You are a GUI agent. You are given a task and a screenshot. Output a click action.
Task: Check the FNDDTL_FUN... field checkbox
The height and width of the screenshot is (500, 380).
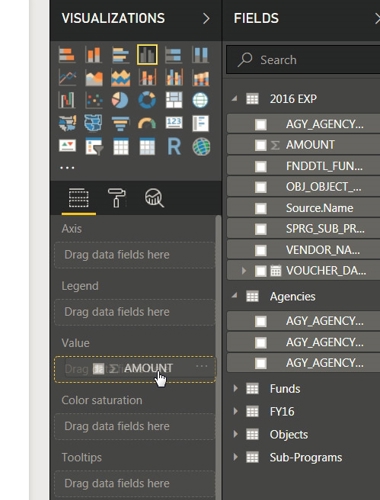(261, 166)
